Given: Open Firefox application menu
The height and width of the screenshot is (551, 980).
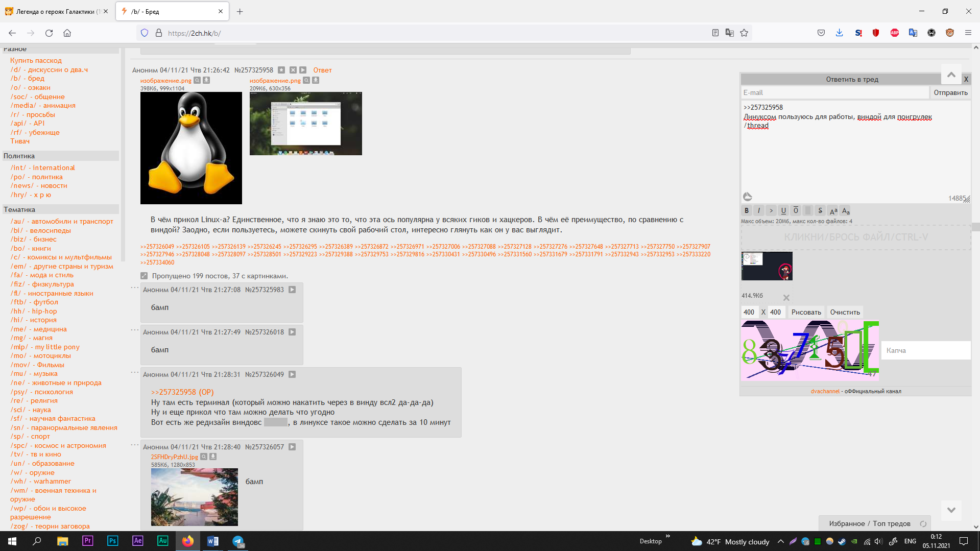Looking at the screenshot, I should coord(968,33).
